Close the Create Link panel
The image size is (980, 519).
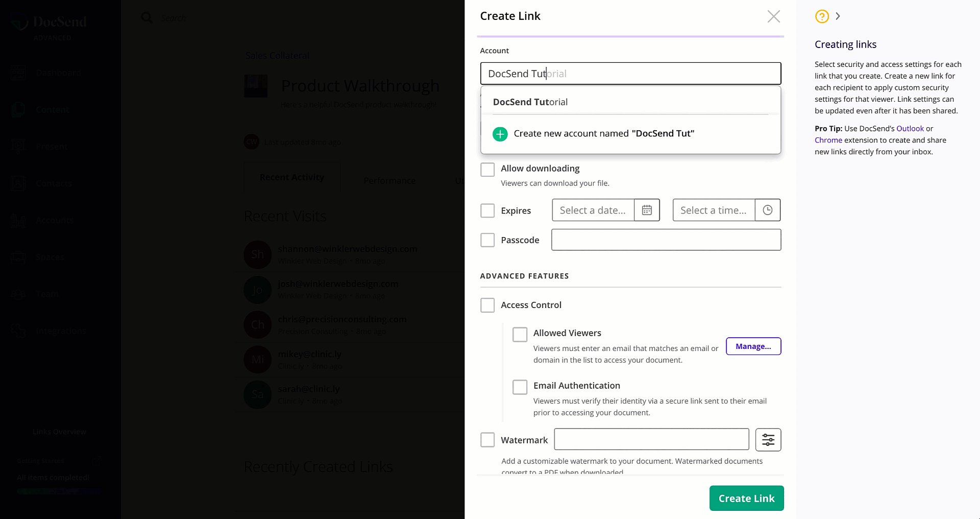coord(773,16)
